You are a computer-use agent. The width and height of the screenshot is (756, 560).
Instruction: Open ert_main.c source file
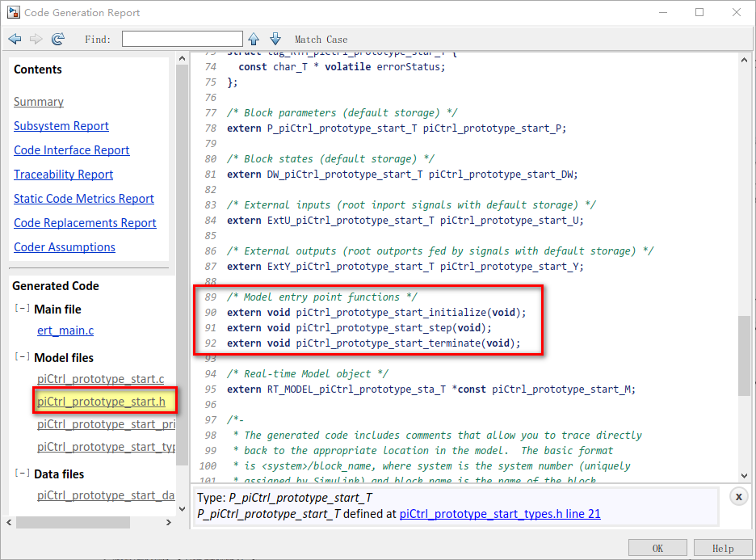(x=65, y=331)
